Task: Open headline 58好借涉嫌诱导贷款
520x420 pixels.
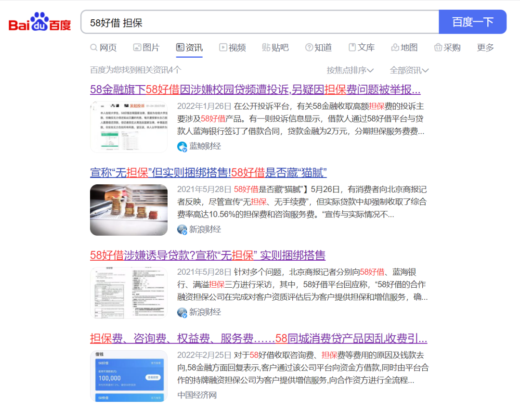Action: pos(208,255)
